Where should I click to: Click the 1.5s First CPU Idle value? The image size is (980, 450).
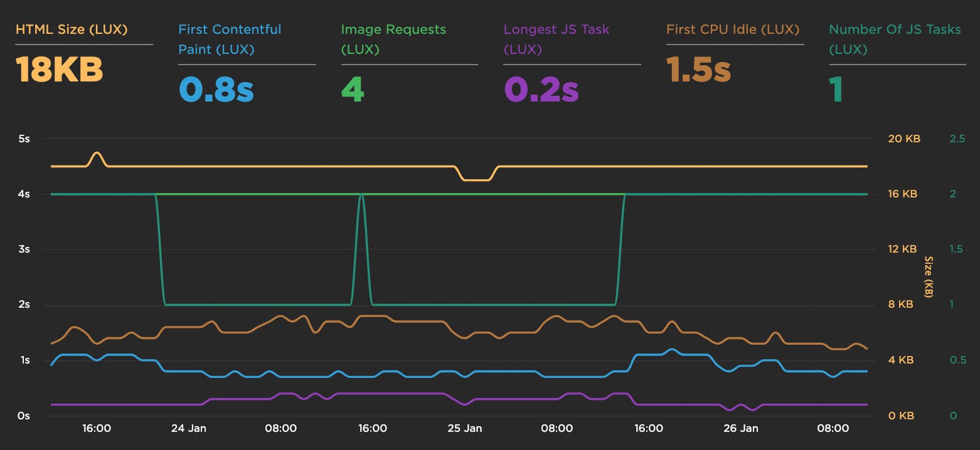click(698, 70)
